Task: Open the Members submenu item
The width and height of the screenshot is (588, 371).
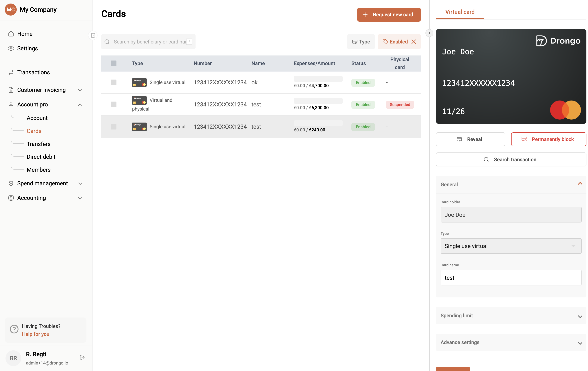Action: click(x=39, y=170)
